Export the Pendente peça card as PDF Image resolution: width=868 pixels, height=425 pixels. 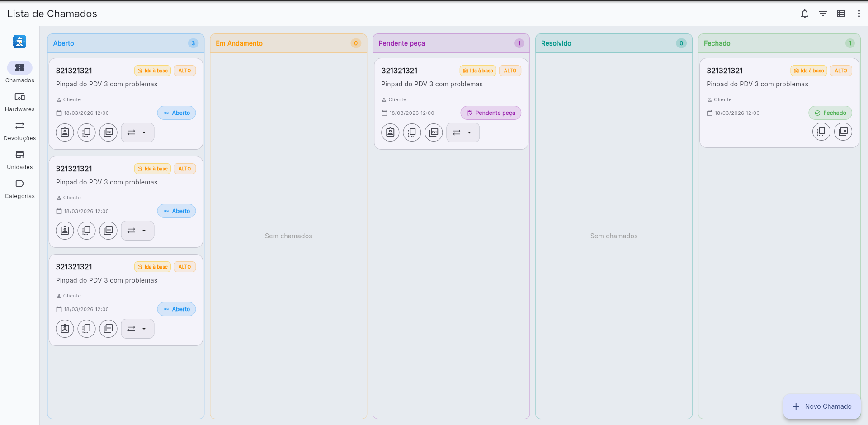434,132
